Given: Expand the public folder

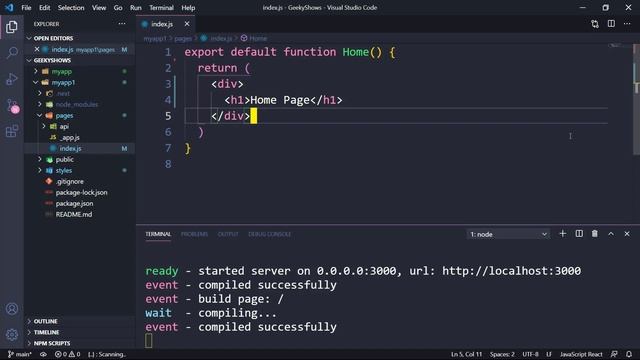Looking at the screenshot, I should click(x=64, y=160).
